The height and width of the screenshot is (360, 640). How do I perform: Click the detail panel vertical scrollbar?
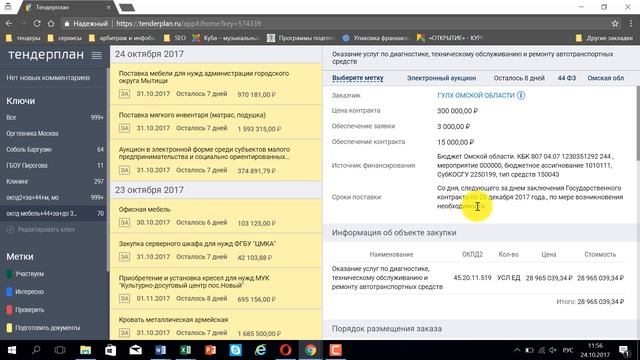[x=638, y=122]
